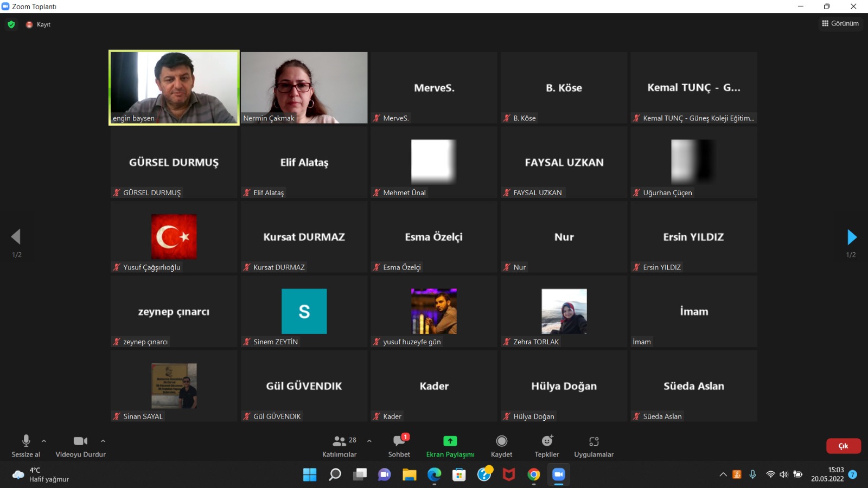Image resolution: width=868 pixels, height=488 pixels.
Task: Select engin baysen's video tile
Action: [174, 88]
